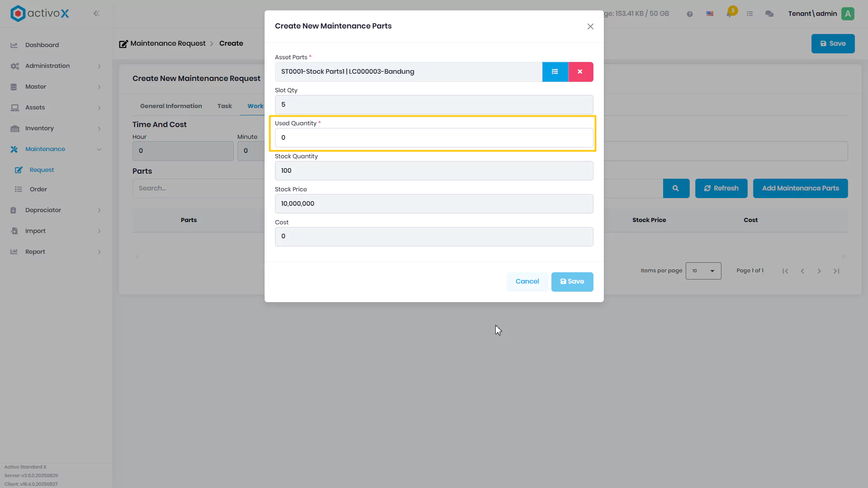Sort by the Stock Price column header
The width and height of the screenshot is (868, 488).
(649, 220)
